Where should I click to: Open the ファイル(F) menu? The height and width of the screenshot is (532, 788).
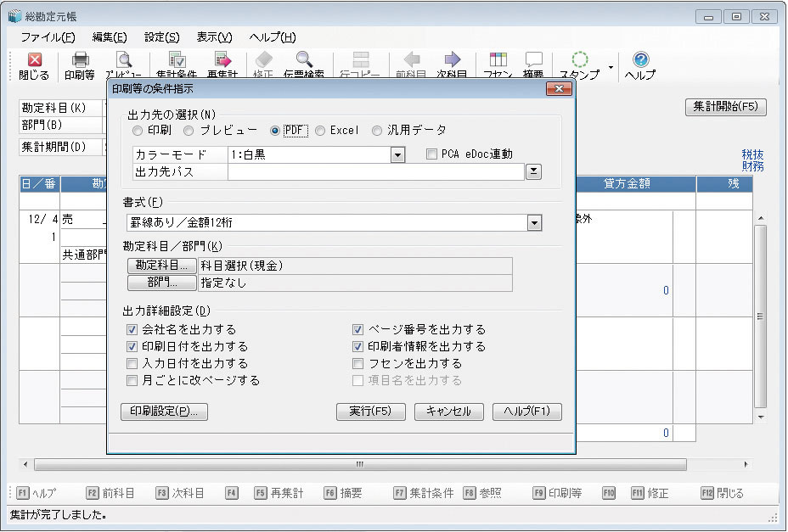[x=48, y=37]
